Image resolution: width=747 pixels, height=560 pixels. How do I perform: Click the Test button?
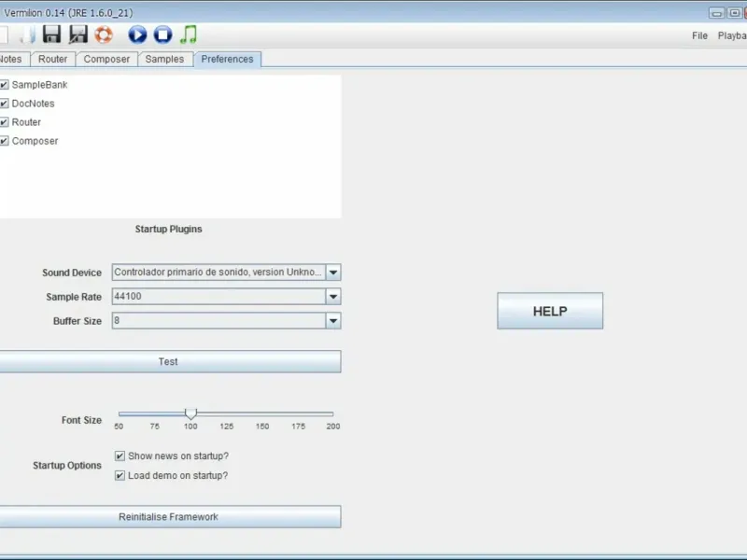point(170,361)
